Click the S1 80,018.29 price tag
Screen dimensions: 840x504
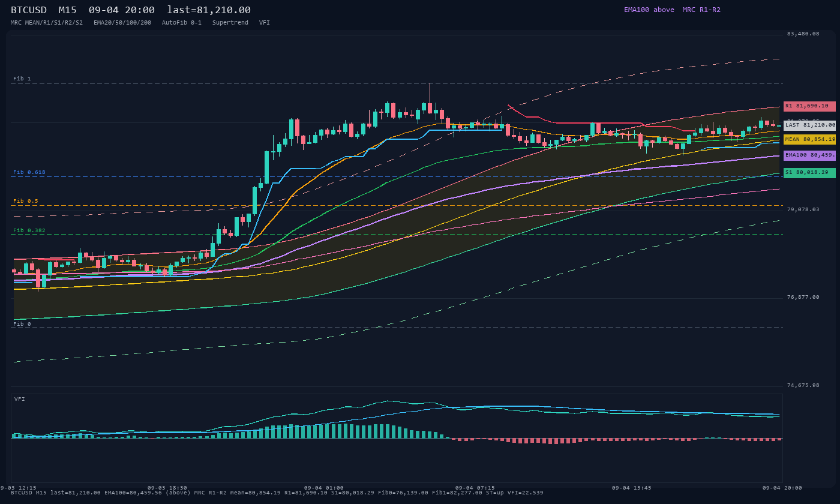(x=809, y=173)
